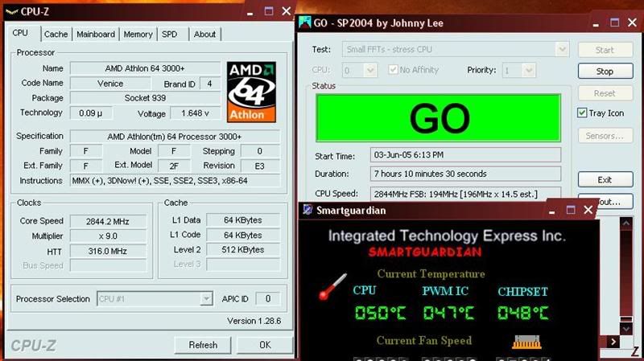Switch to the Cache tab
Image resolution: width=644 pixels, height=361 pixels.
coord(56,35)
